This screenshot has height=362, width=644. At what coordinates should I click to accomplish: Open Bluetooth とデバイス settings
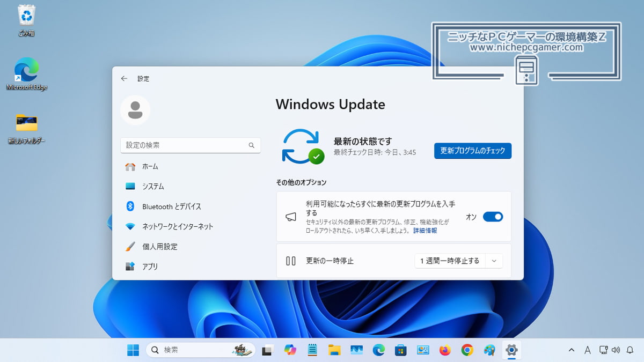191,206
